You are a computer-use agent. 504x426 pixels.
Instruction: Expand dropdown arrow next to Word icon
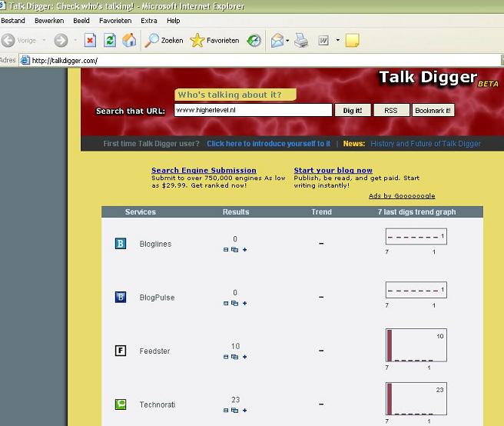337,40
